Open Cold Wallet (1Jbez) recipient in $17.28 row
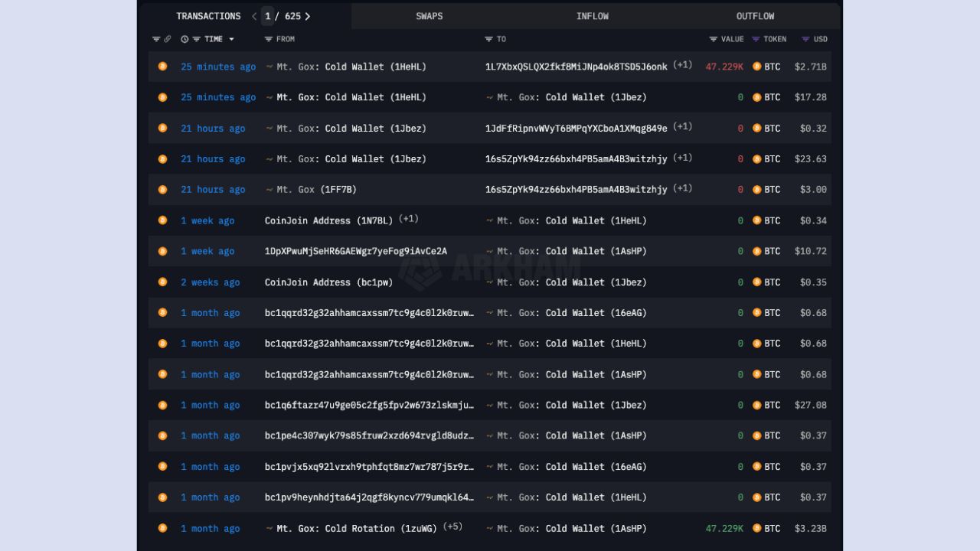This screenshot has width=980, height=551. pos(566,97)
